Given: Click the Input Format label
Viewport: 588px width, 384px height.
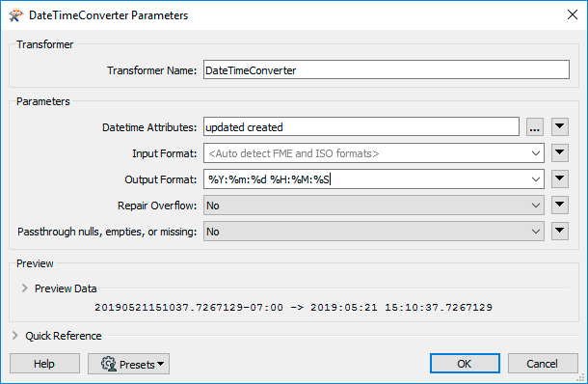Looking at the screenshot, I should click(164, 153).
